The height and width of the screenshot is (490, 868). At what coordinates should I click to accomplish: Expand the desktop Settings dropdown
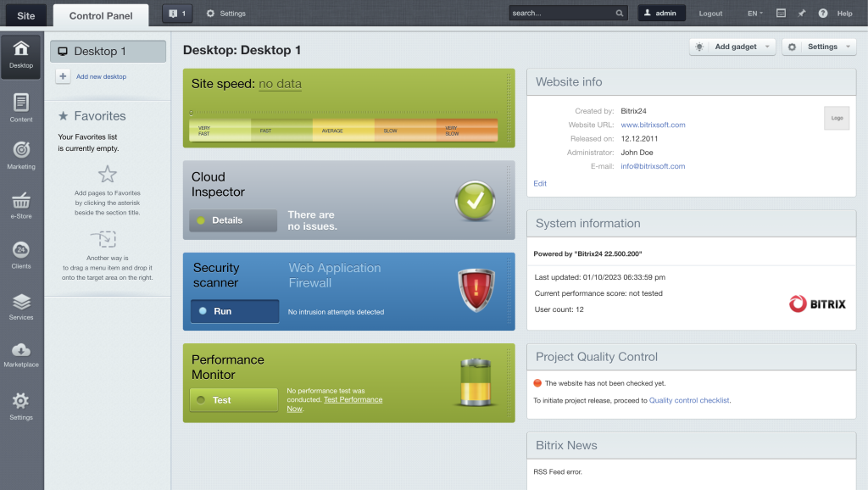click(848, 47)
